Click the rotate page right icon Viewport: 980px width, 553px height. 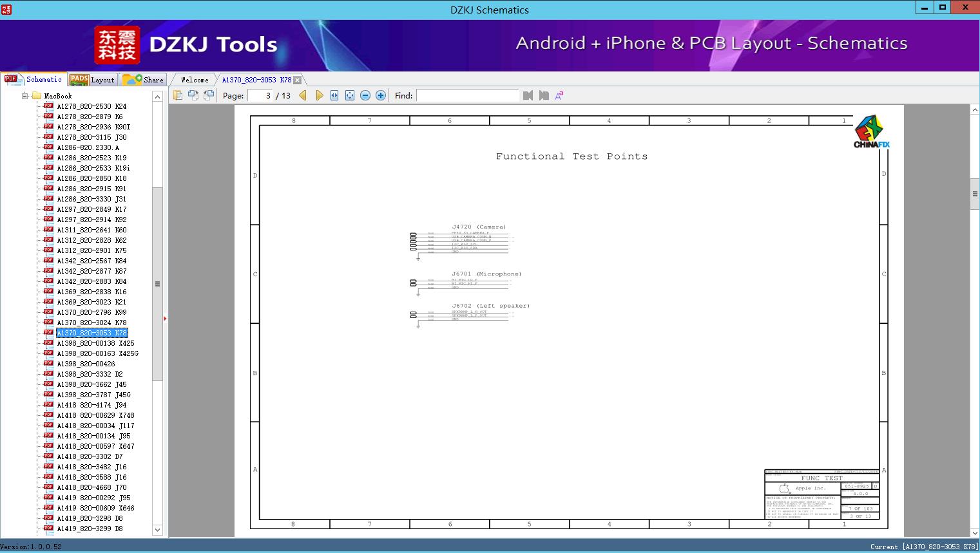point(208,95)
